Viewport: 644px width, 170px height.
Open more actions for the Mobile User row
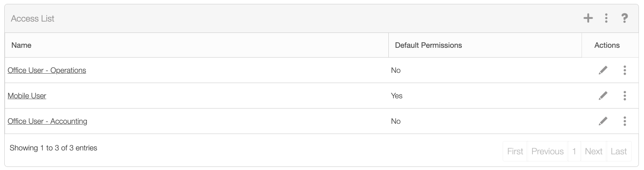tap(624, 96)
